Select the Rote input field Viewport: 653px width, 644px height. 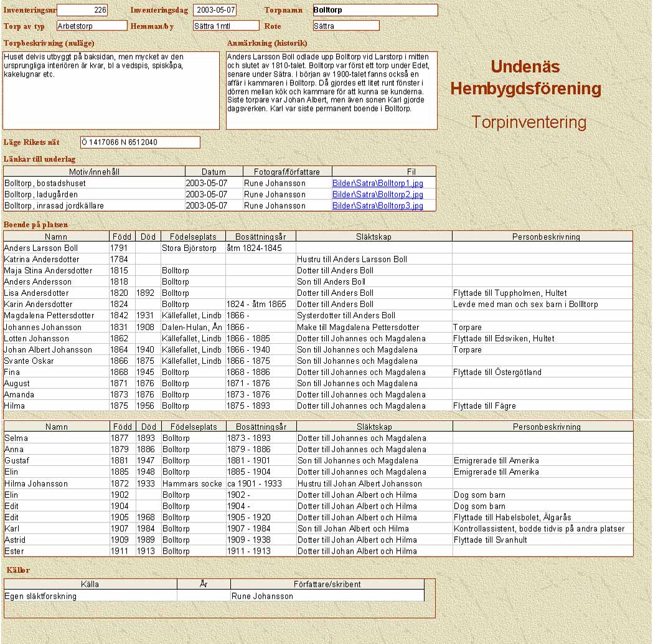346,26
